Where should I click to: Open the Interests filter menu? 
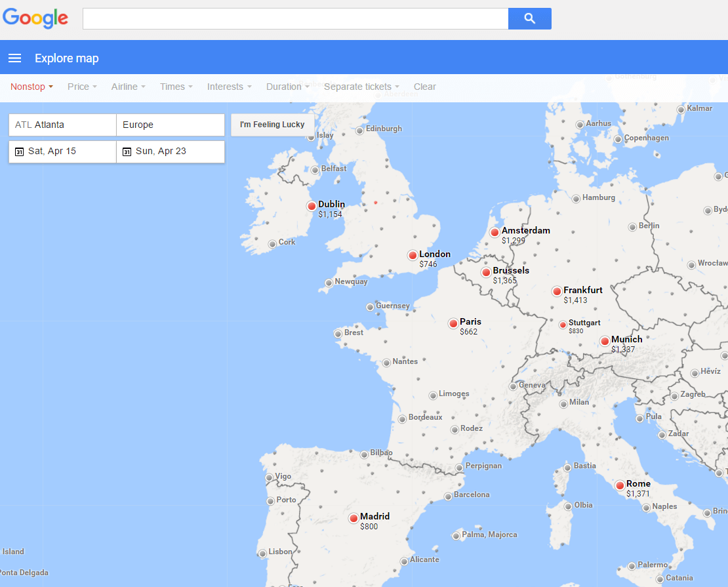click(x=229, y=87)
